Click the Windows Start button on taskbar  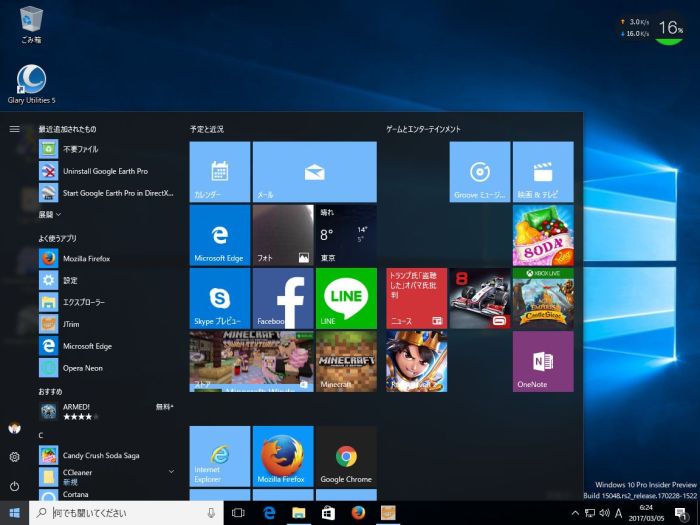[14, 513]
